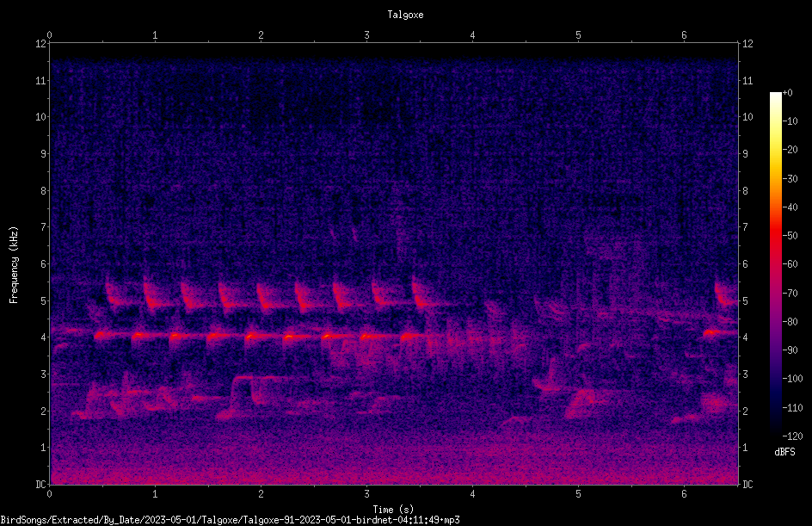Screen dimensions: 812x526
Task: Click the dBFS label under the color scale
Action: point(784,452)
